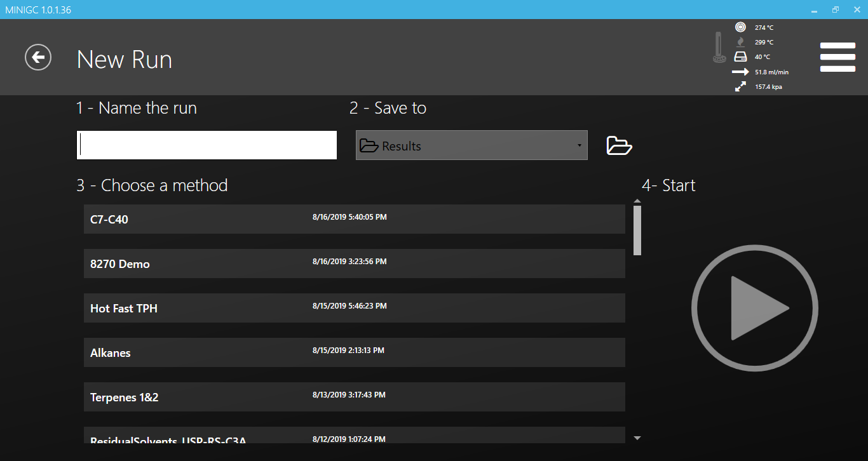Click the back arrow button

pos(38,58)
